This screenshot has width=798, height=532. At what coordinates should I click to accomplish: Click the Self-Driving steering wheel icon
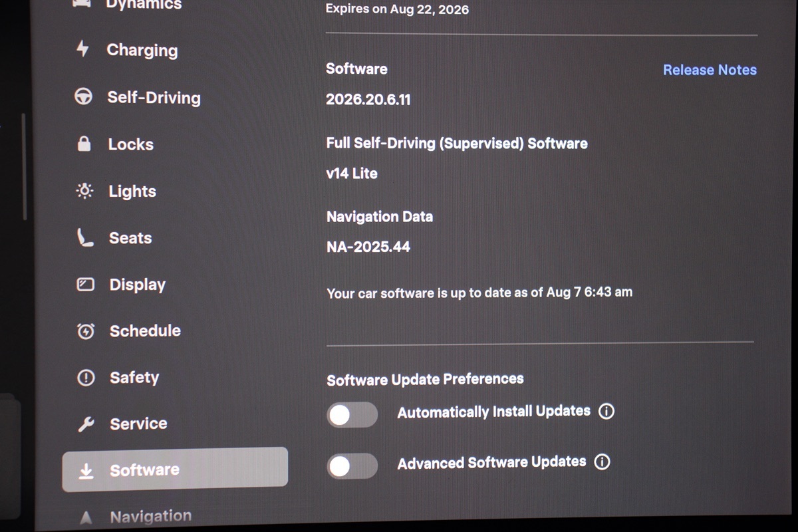[x=83, y=96]
